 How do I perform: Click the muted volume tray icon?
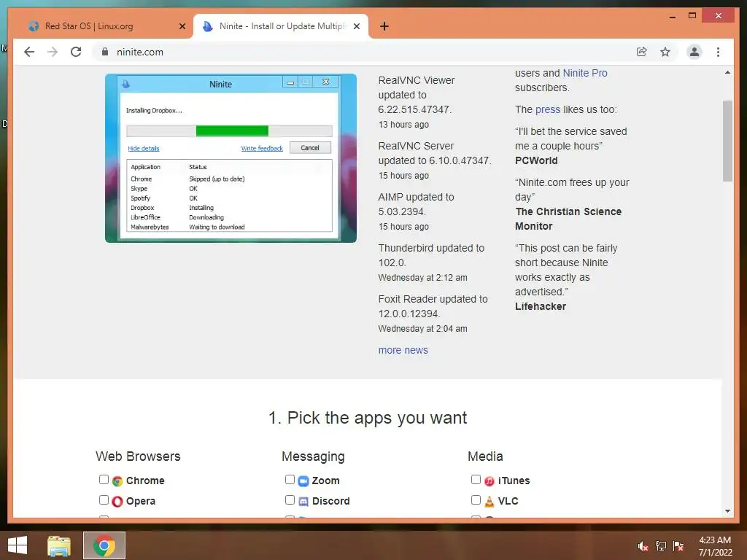[x=643, y=546]
